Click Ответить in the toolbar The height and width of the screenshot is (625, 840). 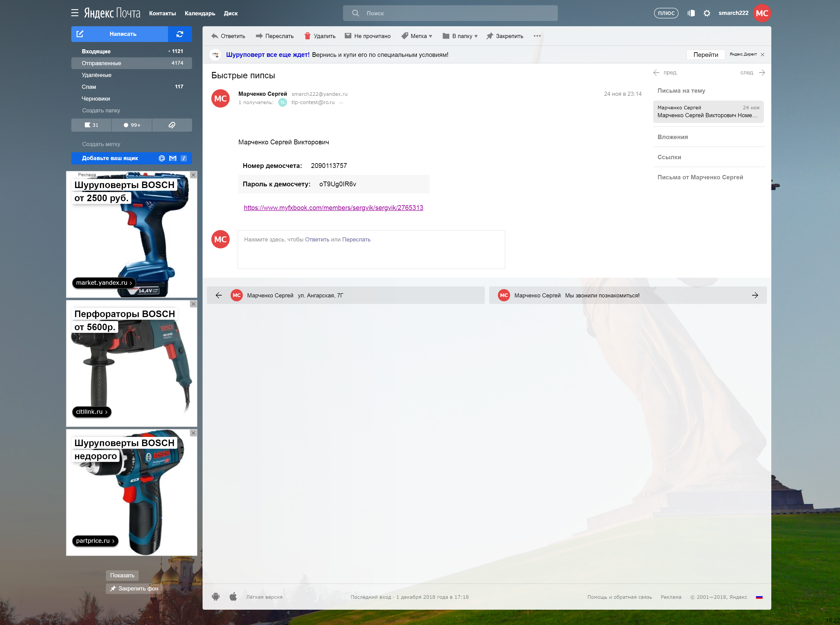pyautogui.click(x=228, y=36)
